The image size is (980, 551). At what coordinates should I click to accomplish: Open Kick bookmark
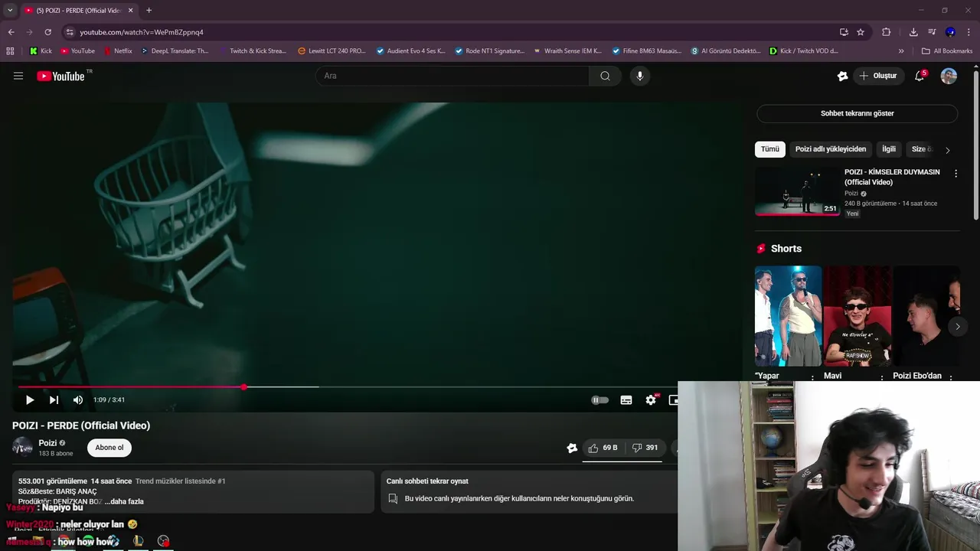click(41, 51)
